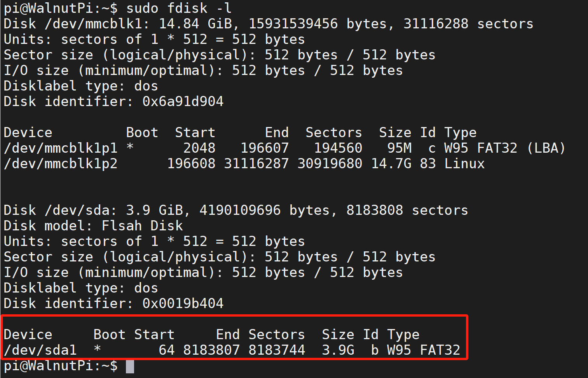Click the command text 'sudo fdisk -l'
This screenshot has height=378, width=588.
pyautogui.click(x=179, y=8)
